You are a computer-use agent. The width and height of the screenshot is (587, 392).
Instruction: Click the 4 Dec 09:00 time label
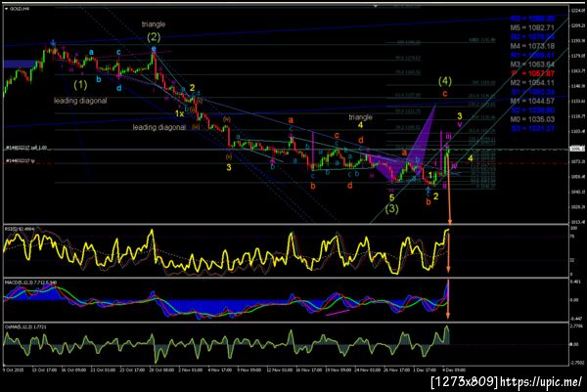click(x=454, y=370)
